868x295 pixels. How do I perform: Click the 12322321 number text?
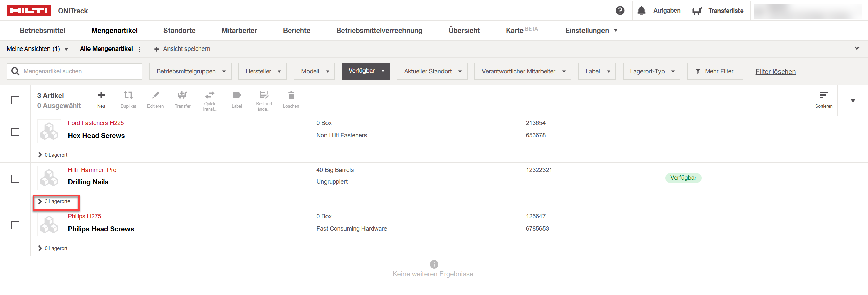(539, 170)
